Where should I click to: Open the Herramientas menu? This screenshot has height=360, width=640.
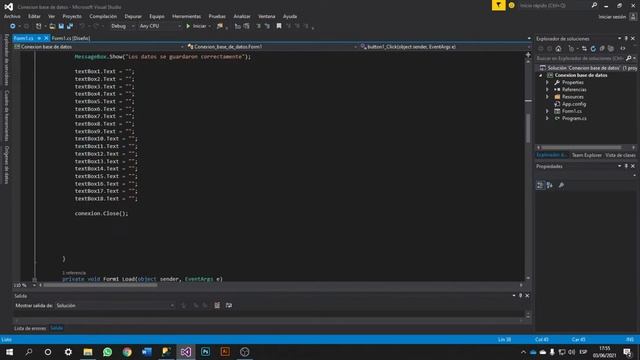tap(186, 16)
